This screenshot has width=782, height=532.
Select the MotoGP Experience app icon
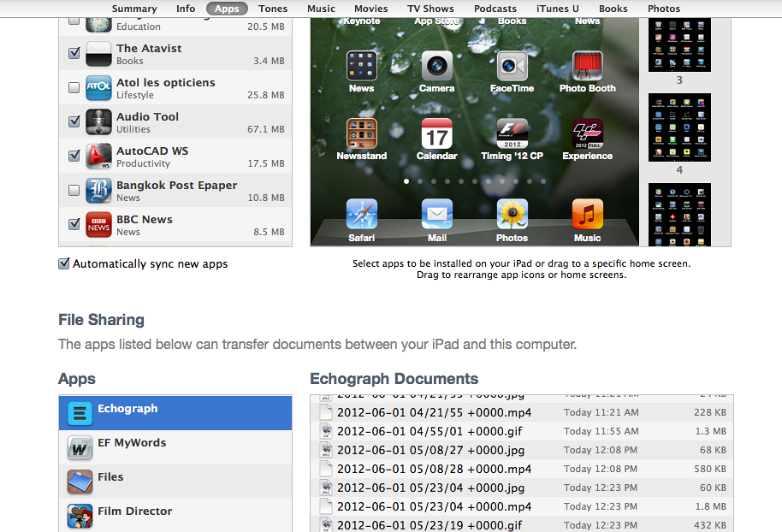[x=588, y=133]
